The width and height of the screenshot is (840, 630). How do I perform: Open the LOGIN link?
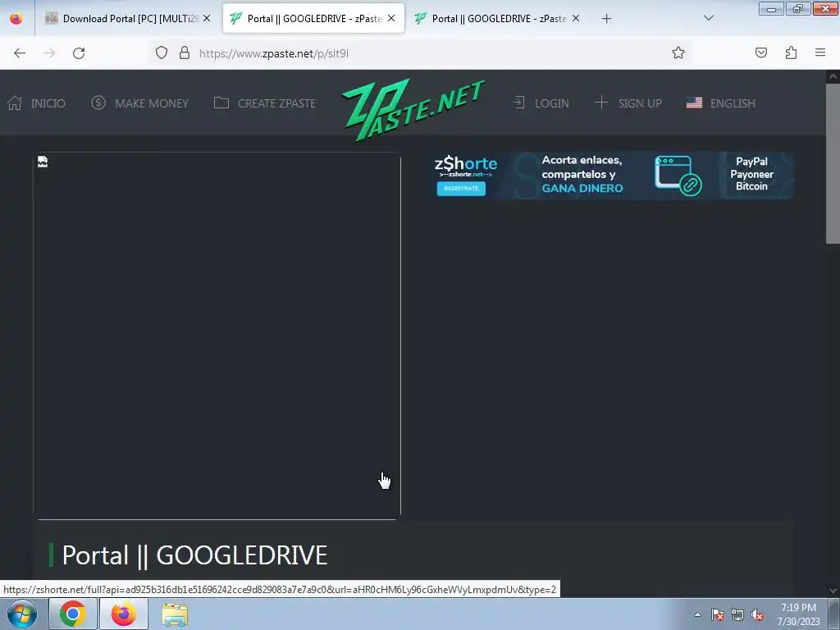click(x=541, y=103)
